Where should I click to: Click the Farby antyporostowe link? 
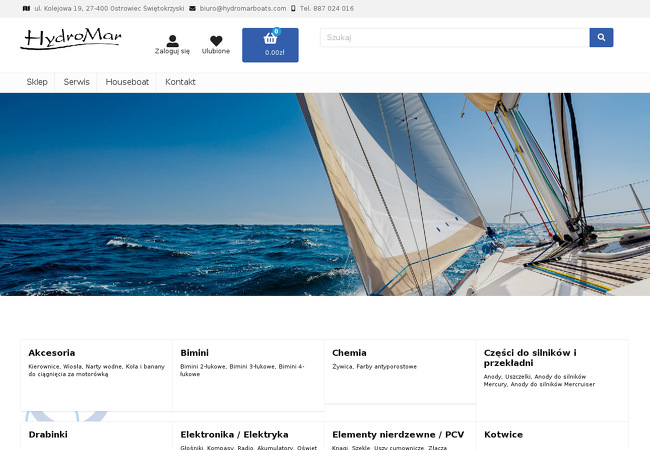[x=386, y=367]
